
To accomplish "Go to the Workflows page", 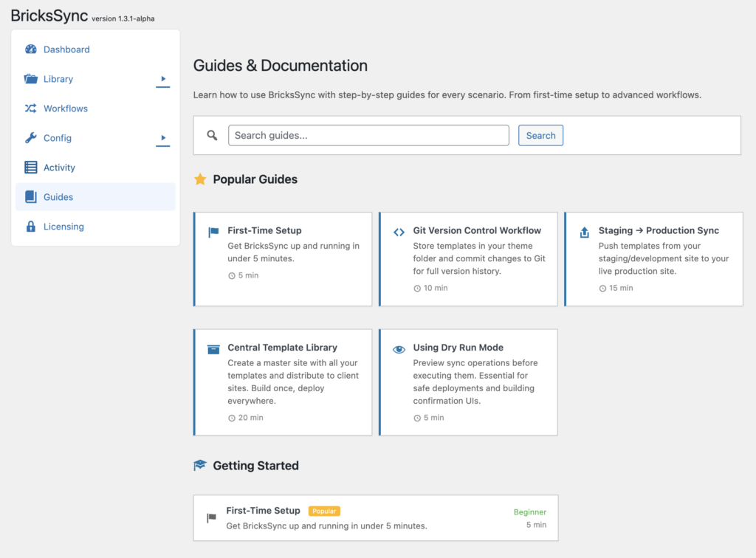I will pyautogui.click(x=66, y=108).
